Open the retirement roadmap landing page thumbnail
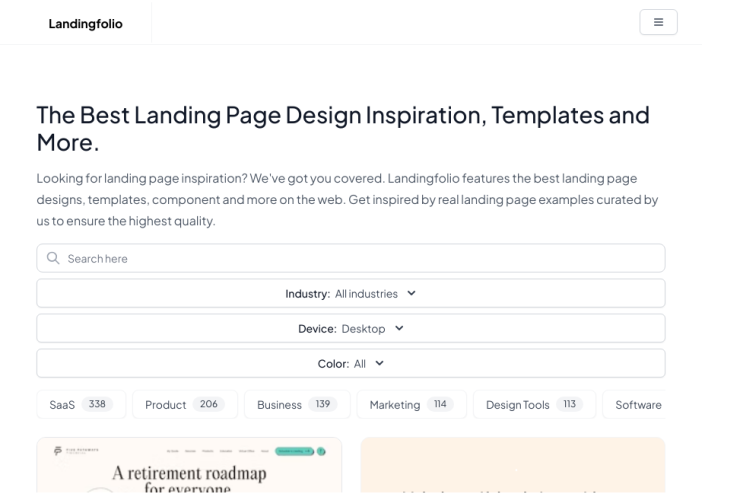 (x=189, y=465)
